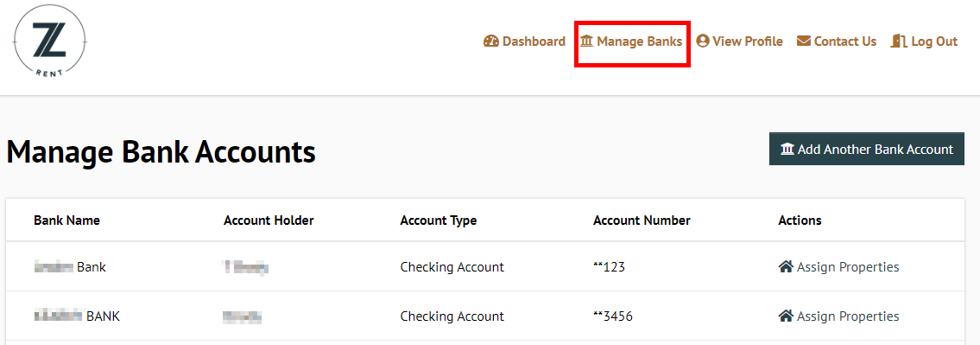Click the ZL Rent logo
Screen dimensions: 980x345
49,42
